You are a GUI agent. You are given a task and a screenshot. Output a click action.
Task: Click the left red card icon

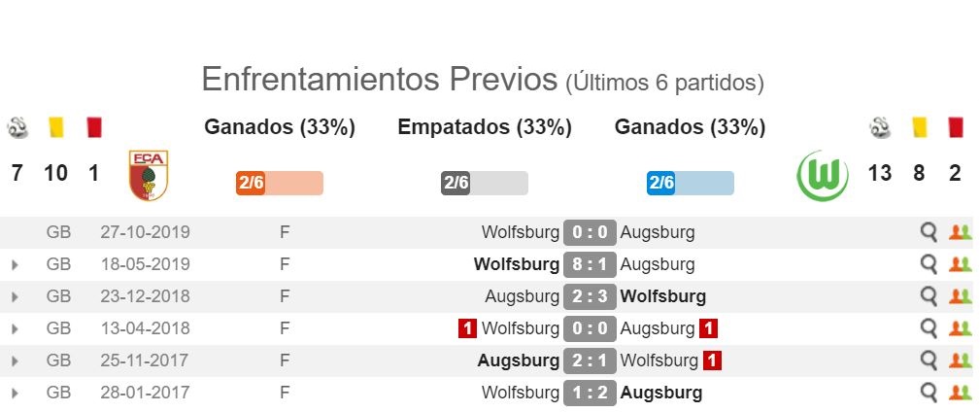point(94,127)
